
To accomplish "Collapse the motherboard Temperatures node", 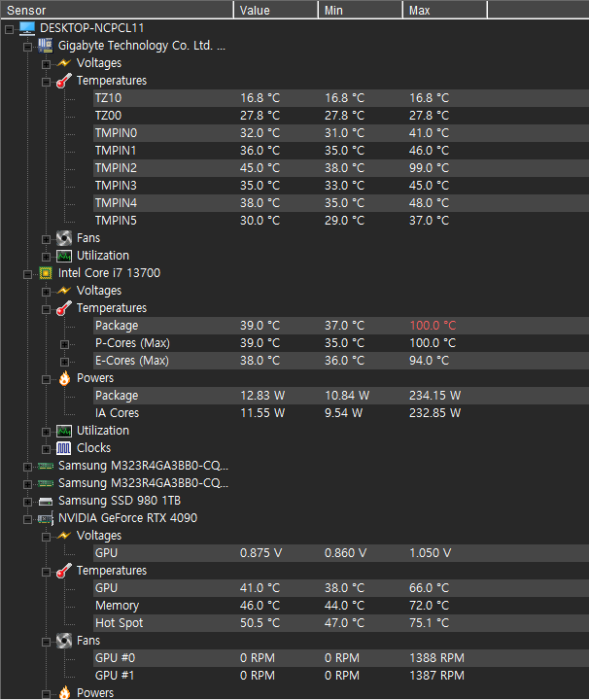I will coord(46,82).
